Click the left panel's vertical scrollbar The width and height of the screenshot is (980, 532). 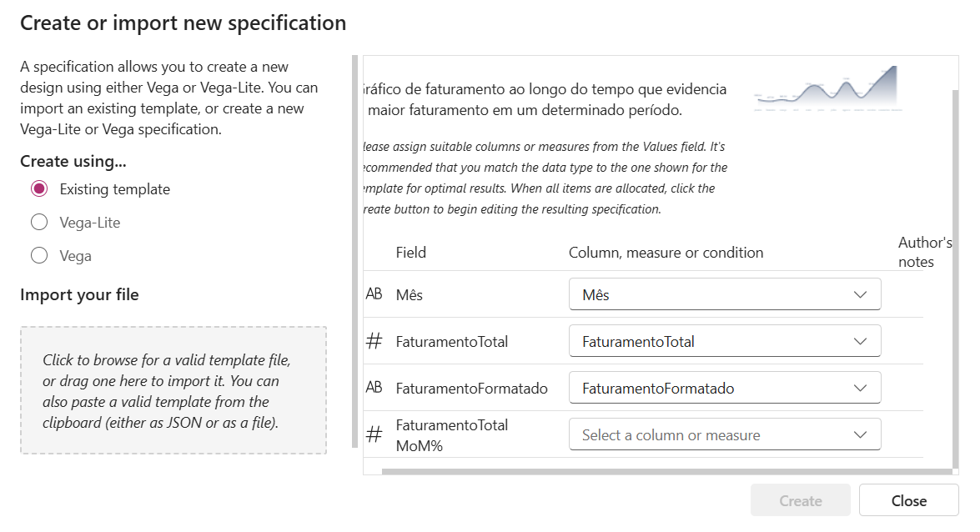coord(355,251)
